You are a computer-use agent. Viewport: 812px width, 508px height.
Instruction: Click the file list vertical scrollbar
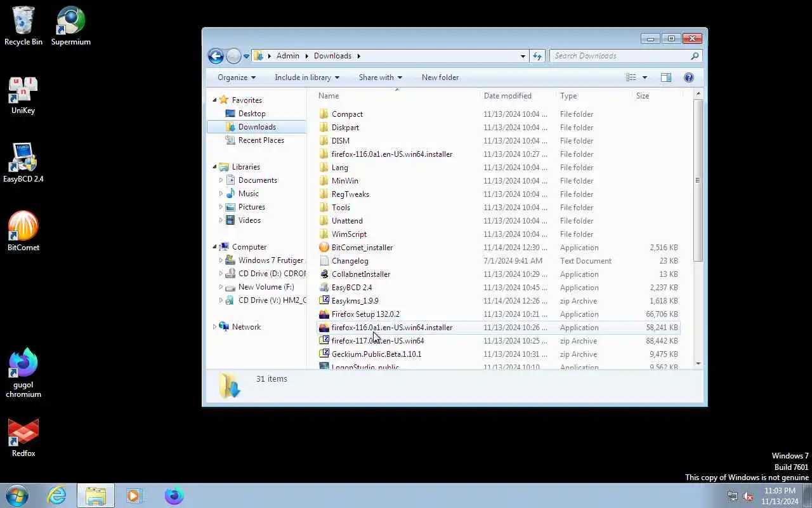698,180
